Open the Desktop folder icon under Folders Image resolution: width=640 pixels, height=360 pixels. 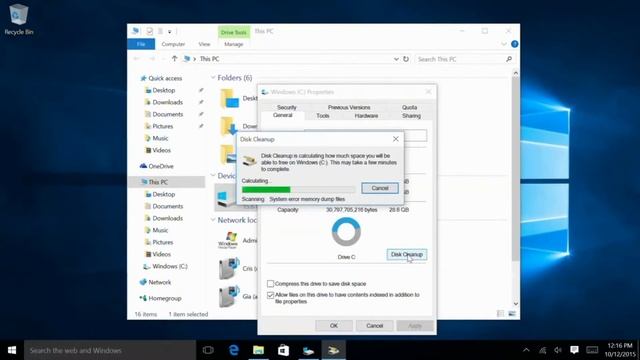pyautogui.click(x=229, y=98)
